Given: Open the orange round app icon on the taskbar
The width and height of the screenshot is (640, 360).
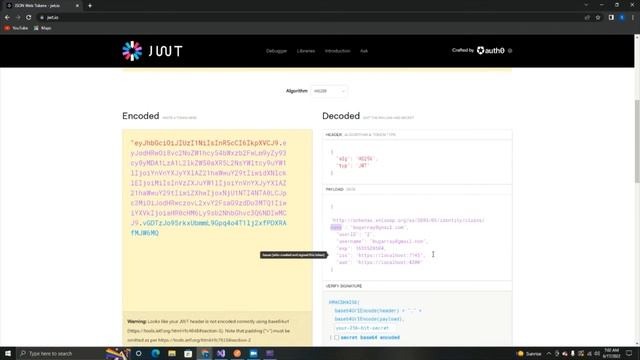Looking at the screenshot, I should [237, 353].
